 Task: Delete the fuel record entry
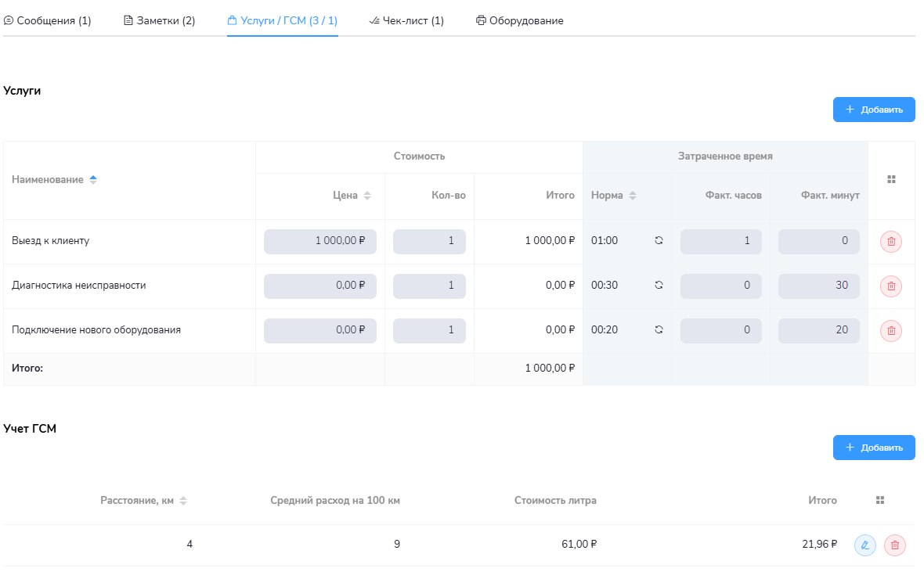point(895,545)
